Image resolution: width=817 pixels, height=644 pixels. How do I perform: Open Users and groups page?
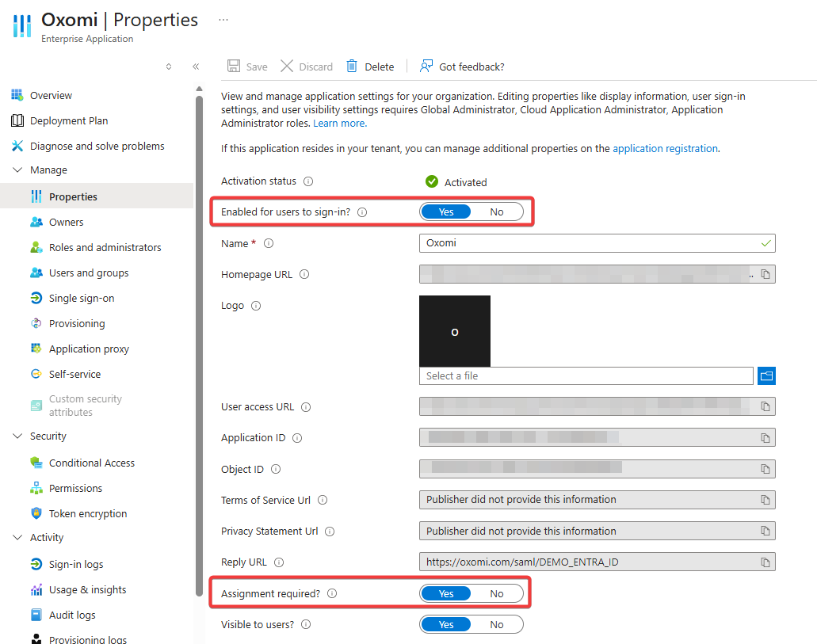[x=88, y=273]
